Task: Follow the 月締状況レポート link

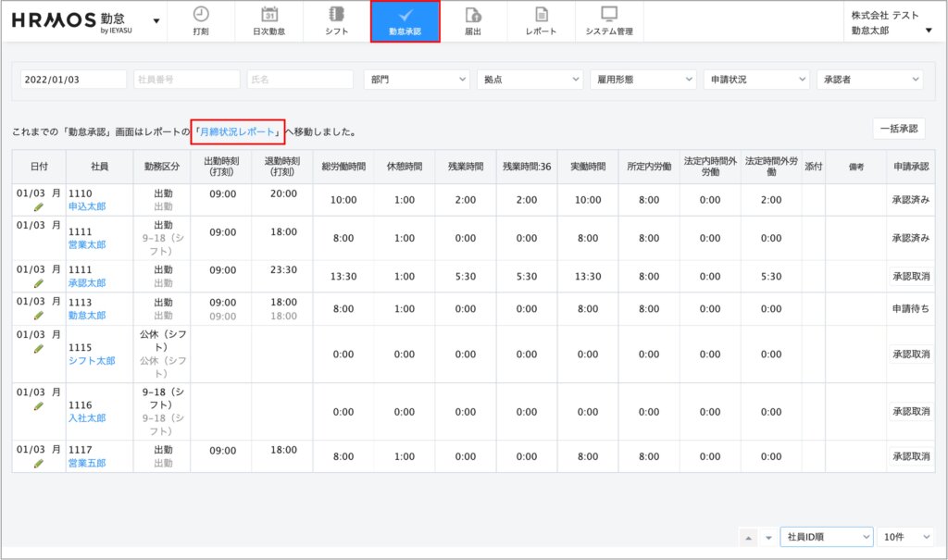Action: point(238,132)
